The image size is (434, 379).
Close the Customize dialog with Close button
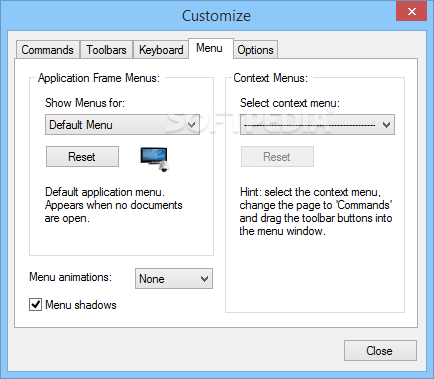(380, 351)
